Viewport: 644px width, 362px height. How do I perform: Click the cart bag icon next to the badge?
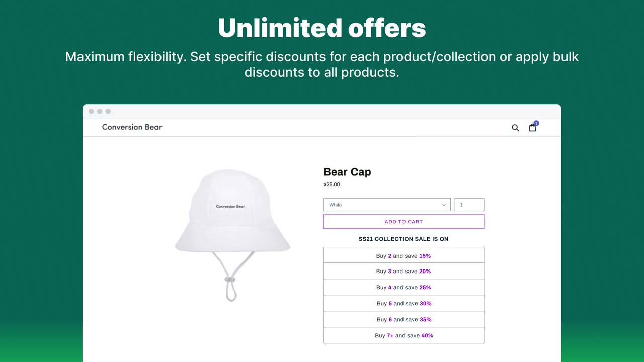(532, 128)
